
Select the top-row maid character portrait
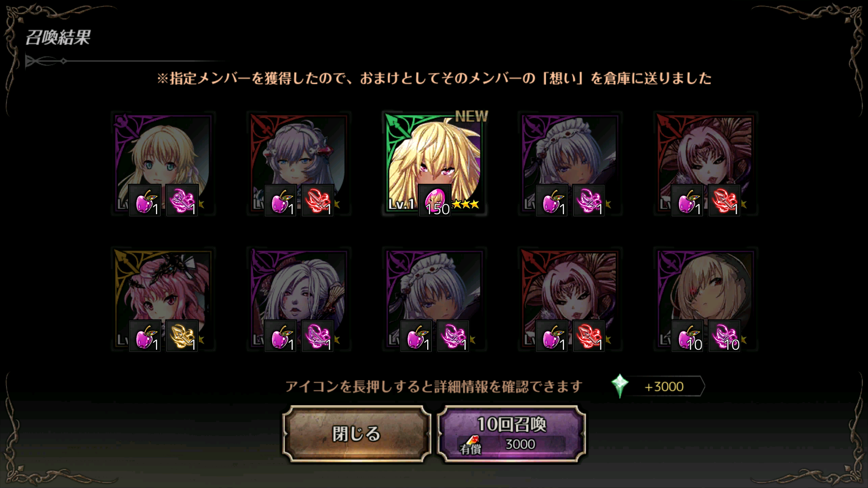pos(570,164)
